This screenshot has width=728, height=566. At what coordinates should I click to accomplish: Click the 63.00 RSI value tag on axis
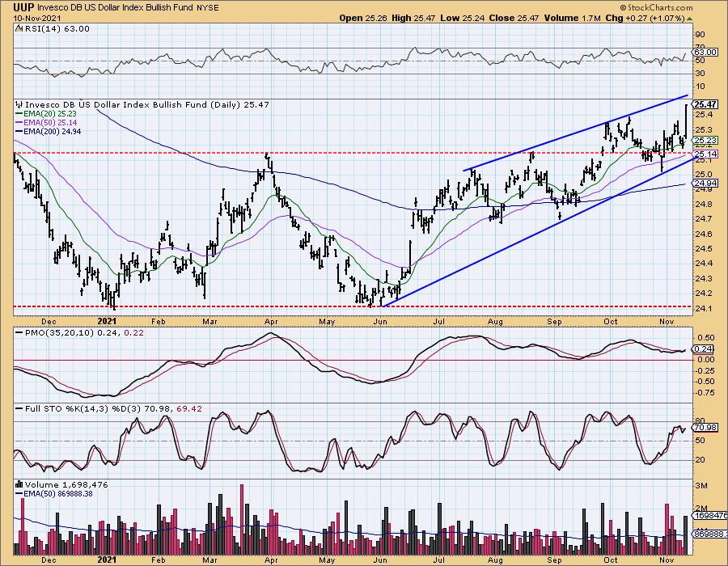coord(705,53)
